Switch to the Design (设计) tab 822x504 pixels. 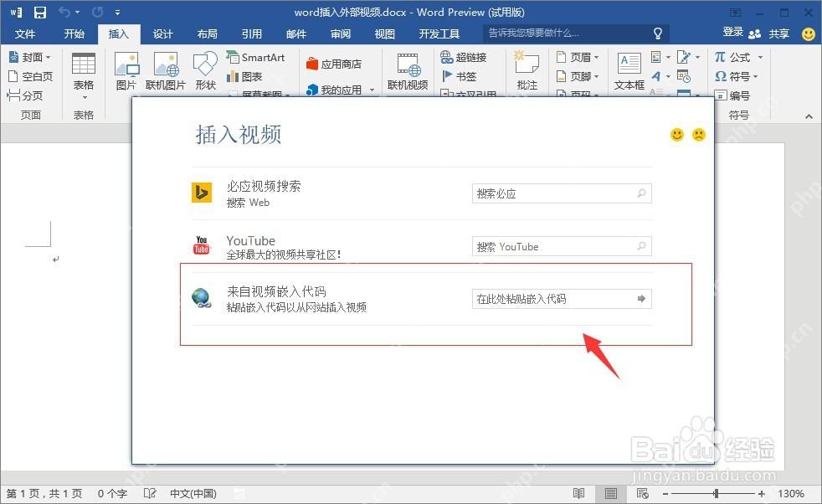[163, 34]
